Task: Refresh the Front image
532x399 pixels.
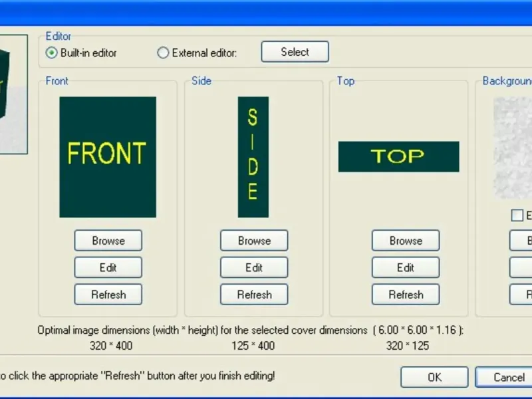Action: coord(108,294)
